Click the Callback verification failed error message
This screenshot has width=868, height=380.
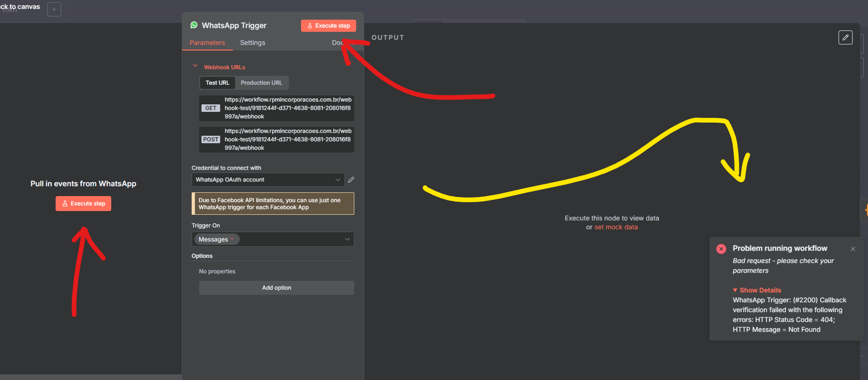789,315
